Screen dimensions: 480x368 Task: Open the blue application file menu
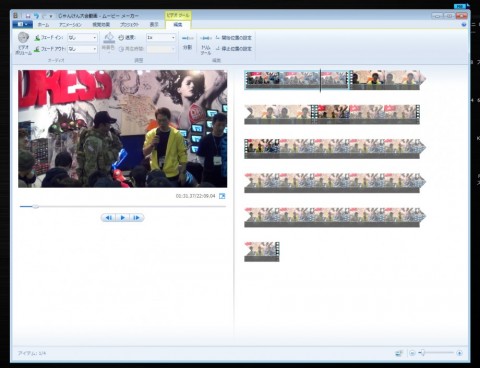click(x=22, y=24)
